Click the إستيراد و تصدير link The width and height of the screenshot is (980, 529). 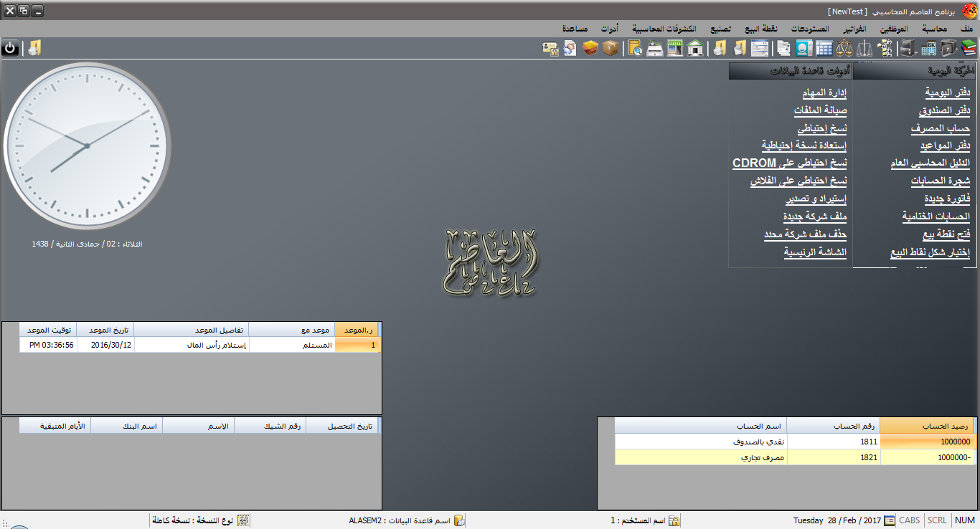tap(815, 199)
